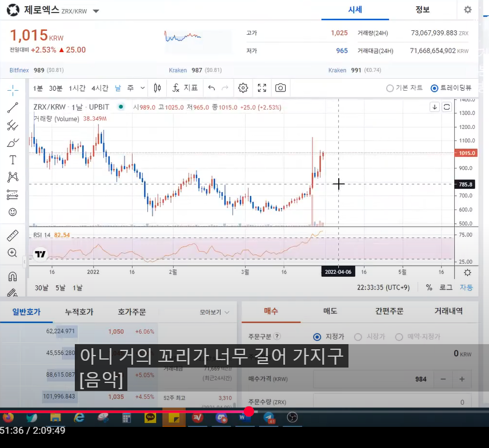Click the scroll-to-latest arrow button on chart
Image resolution: width=489 pixels, height=448 pixels.
click(435, 107)
